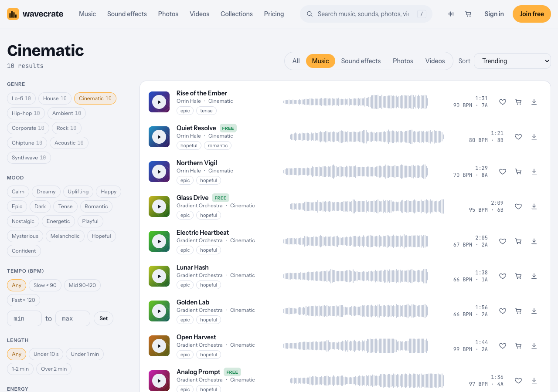Viewport: 558px width, 392px height.
Task: Favorite Rise of the Ember with heart
Action: (x=503, y=102)
